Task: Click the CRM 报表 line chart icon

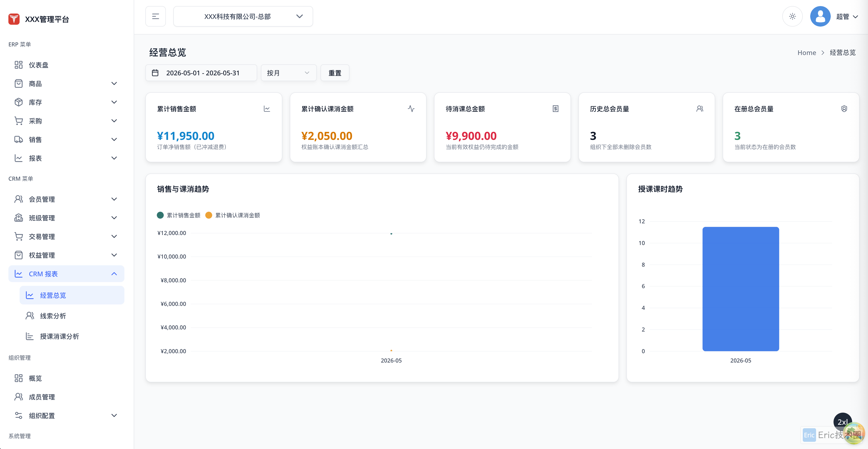Action: click(x=19, y=274)
